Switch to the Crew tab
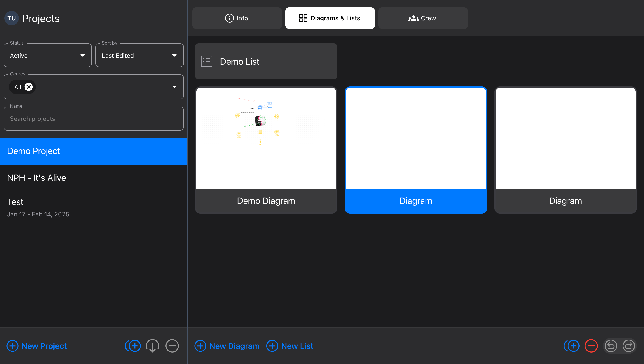Viewport: 644px width, 364px height. click(423, 18)
